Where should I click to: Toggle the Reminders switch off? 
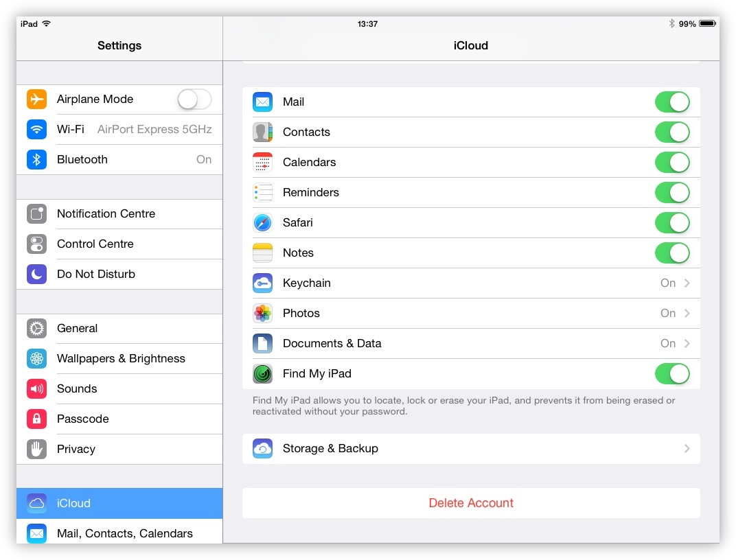[x=672, y=192]
